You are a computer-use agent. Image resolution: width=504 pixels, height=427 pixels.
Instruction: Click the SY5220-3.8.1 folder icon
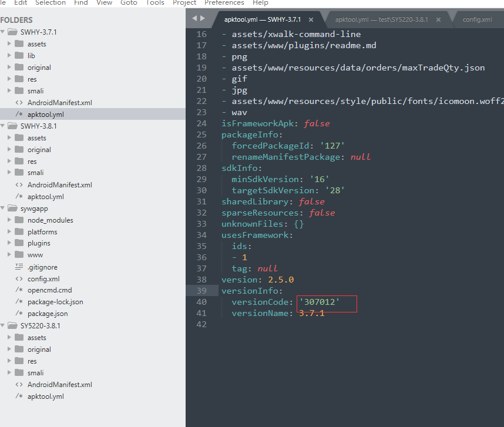click(12, 325)
